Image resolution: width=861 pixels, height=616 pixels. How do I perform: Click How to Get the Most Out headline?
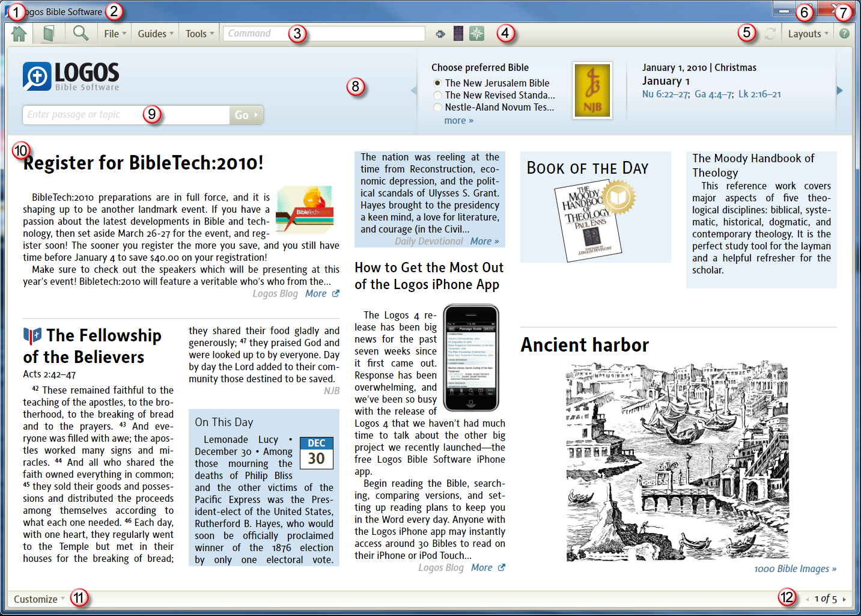[x=429, y=276]
